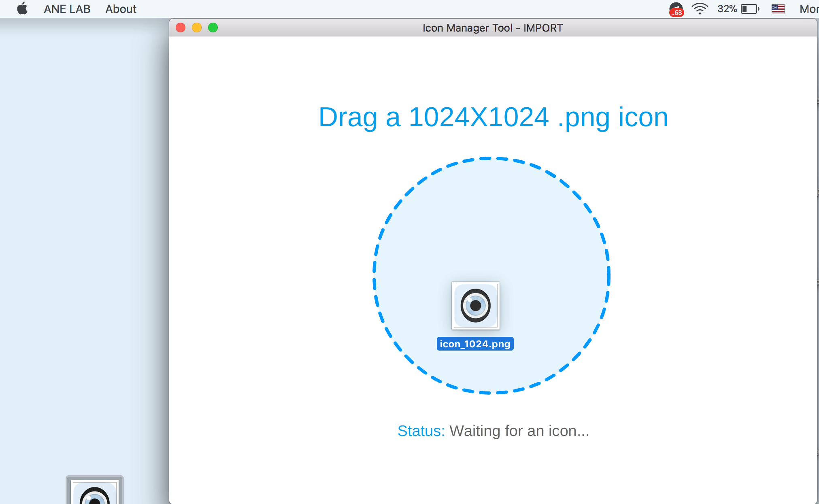Click the Wi-Fi status icon

[700, 9]
